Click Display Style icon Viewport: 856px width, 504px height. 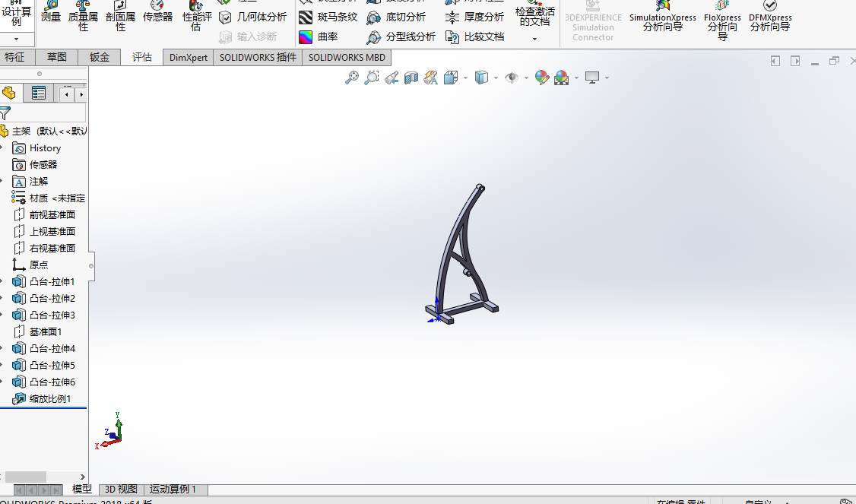pos(481,78)
